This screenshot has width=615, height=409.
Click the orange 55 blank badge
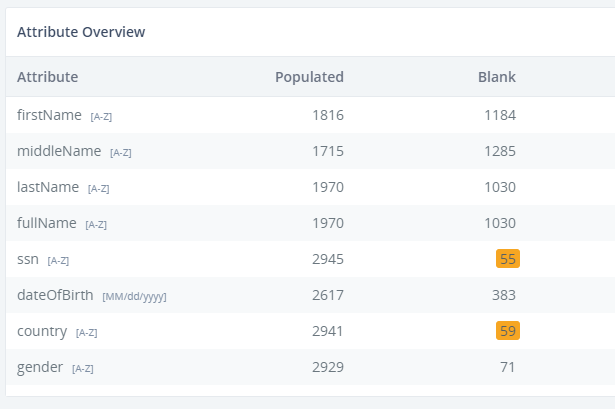[508, 259]
